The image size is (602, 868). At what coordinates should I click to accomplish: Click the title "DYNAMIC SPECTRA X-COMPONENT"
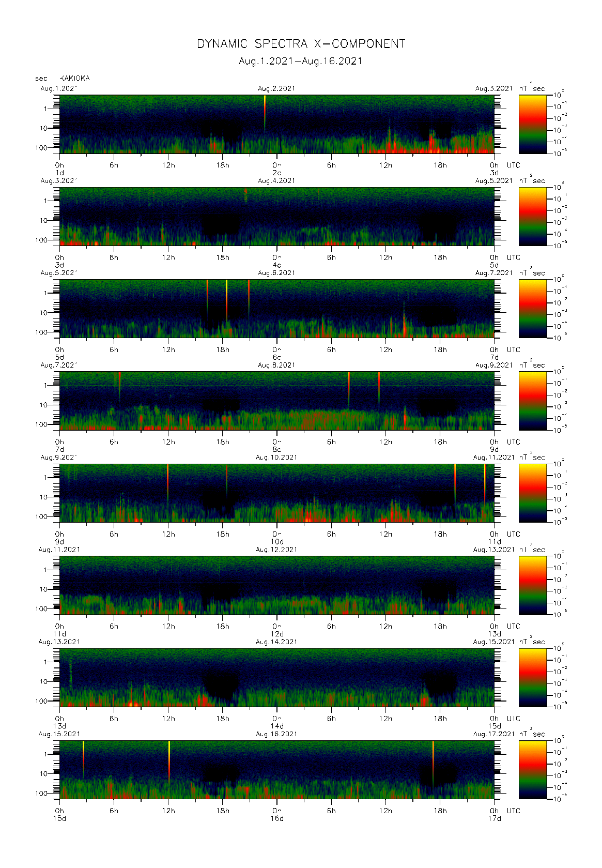tap(301, 44)
